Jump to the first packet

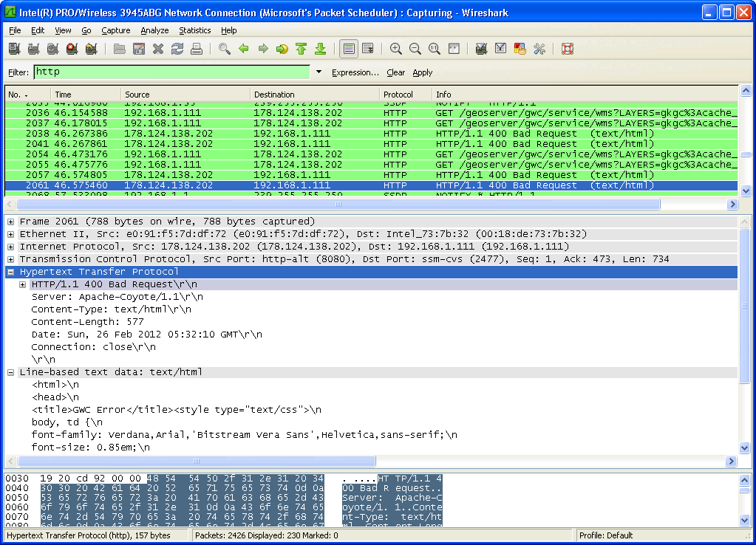click(x=302, y=49)
